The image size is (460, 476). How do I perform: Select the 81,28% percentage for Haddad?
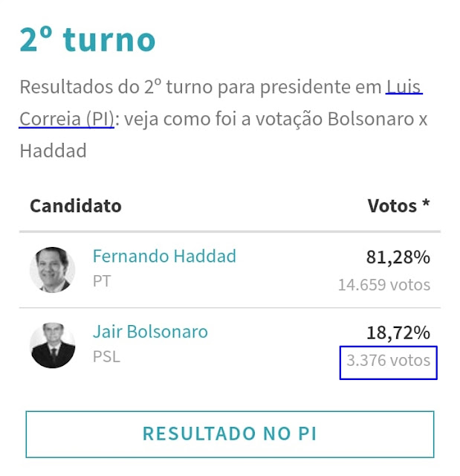tap(398, 257)
